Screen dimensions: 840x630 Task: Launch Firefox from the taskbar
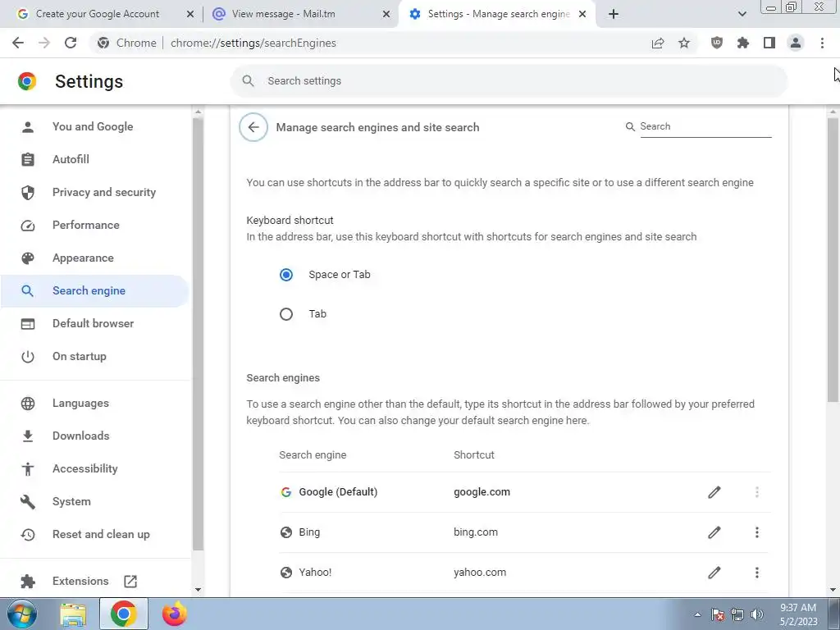[x=175, y=614]
